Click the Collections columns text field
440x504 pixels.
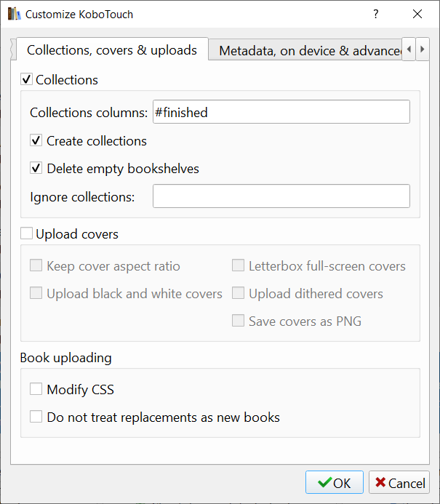tap(281, 112)
